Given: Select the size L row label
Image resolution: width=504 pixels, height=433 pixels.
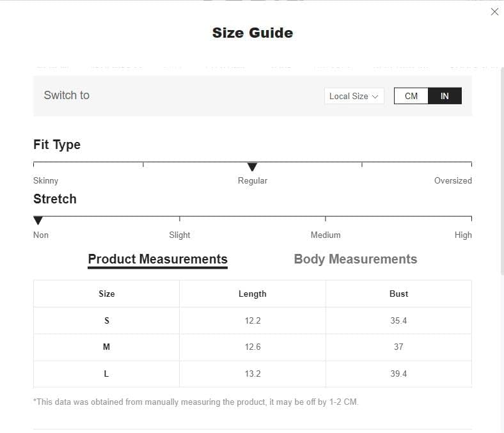Looking at the screenshot, I should click(x=106, y=374).
